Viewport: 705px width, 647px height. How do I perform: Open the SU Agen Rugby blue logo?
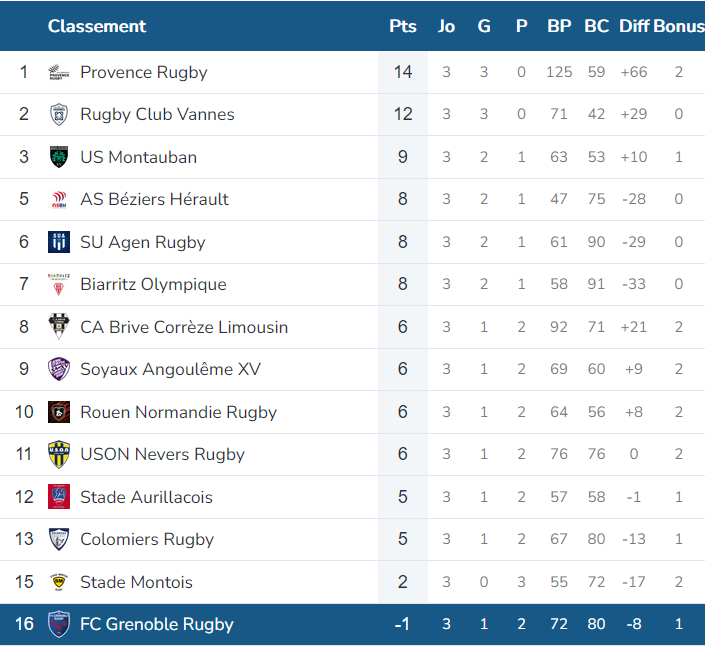point(59,242)
